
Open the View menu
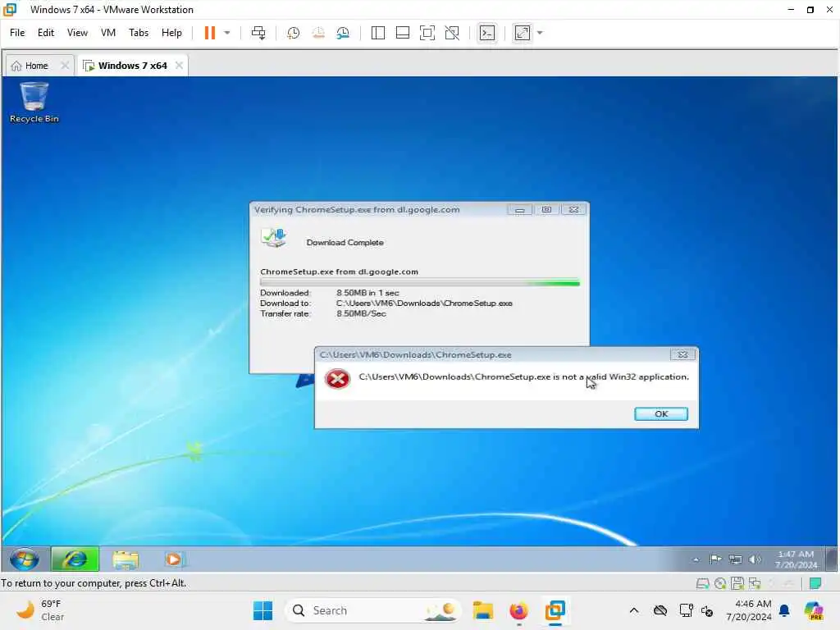77,33
